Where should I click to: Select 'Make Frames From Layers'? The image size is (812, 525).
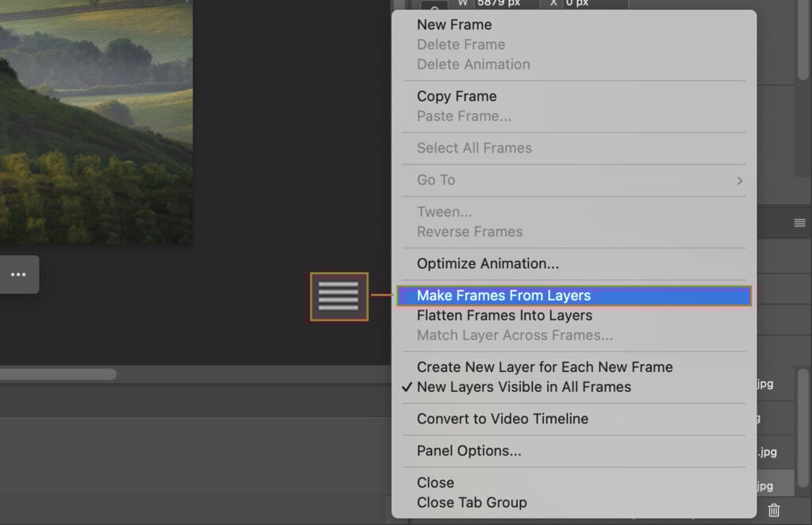pyautogui.click(x=504, y=295)
